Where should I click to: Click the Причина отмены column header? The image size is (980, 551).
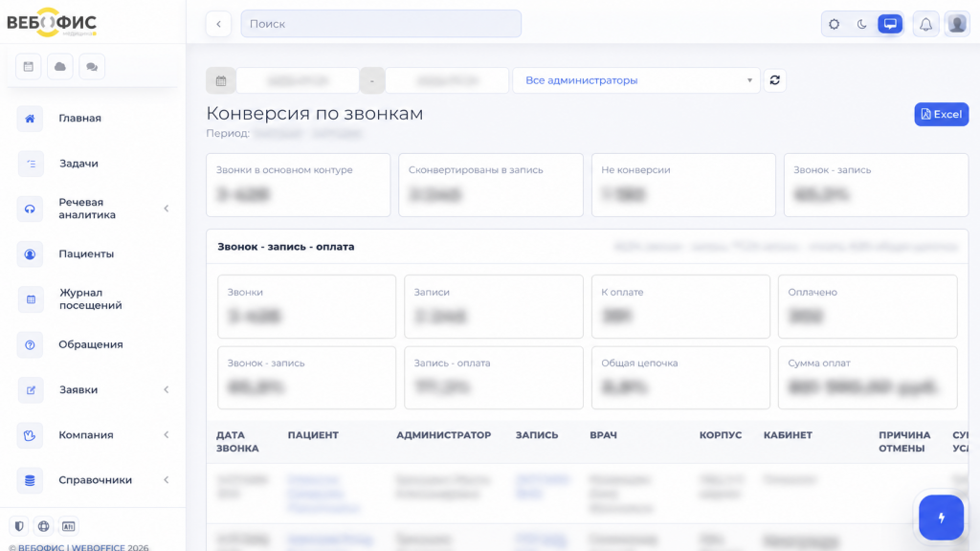[904, 442]
